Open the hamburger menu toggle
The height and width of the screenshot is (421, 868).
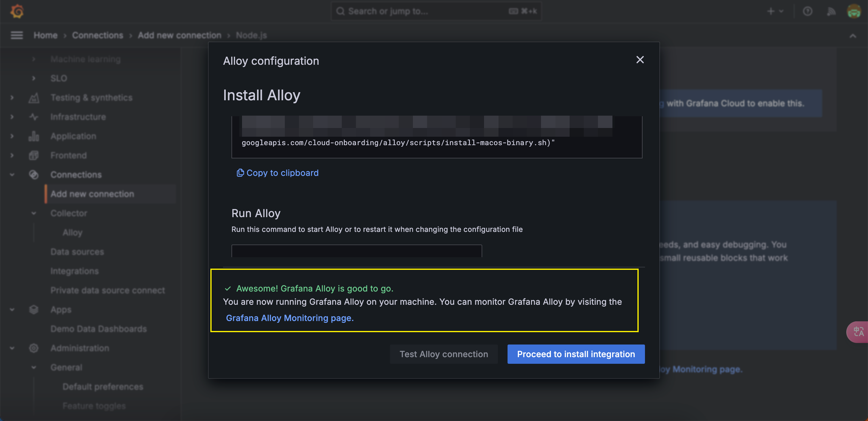tap(17, 35)
